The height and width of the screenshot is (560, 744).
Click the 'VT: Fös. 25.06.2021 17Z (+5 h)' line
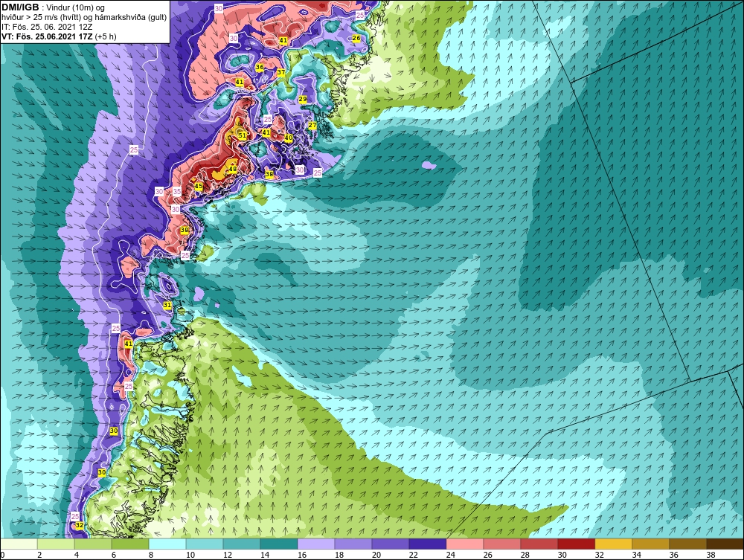pyautogui.click(x=59, y=36)
